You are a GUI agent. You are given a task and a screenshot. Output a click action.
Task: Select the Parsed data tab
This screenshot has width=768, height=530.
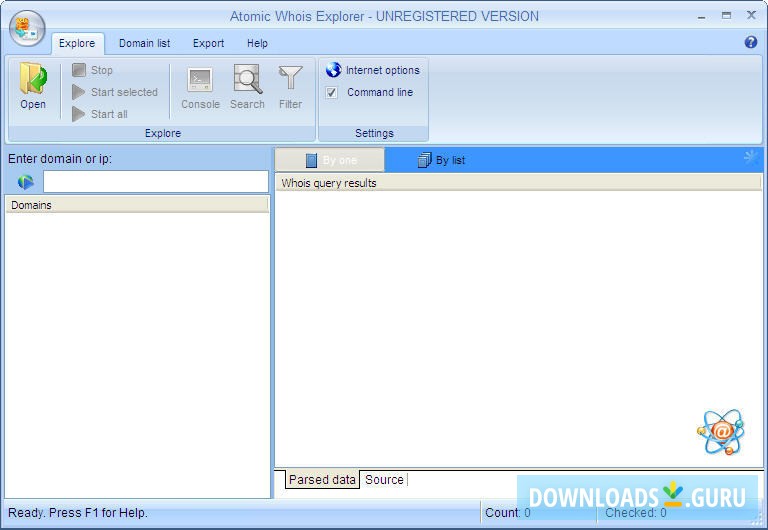tap(322, 480)
